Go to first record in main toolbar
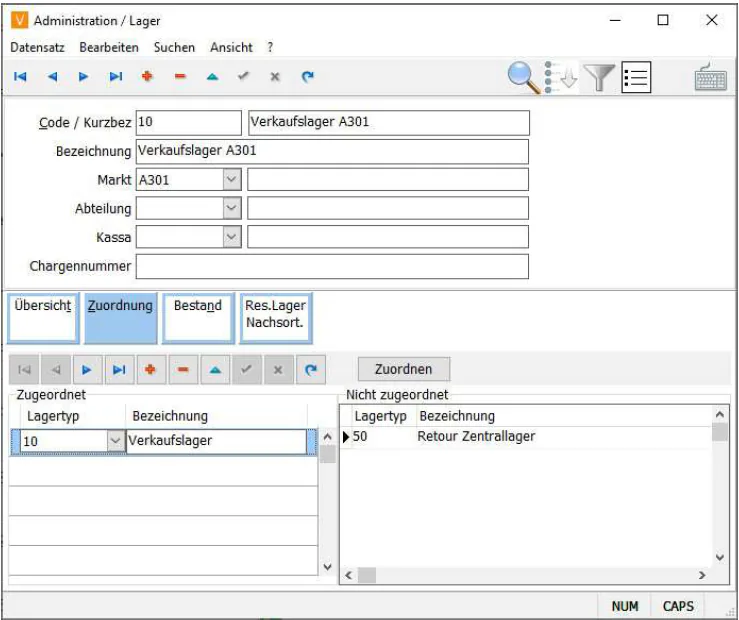The image size is (739, 620). pos(20,76)
